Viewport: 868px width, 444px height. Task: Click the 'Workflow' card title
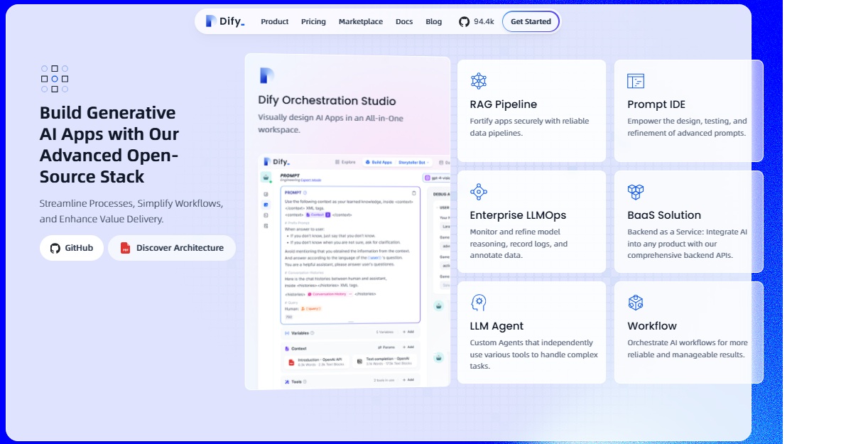point(652,326)
